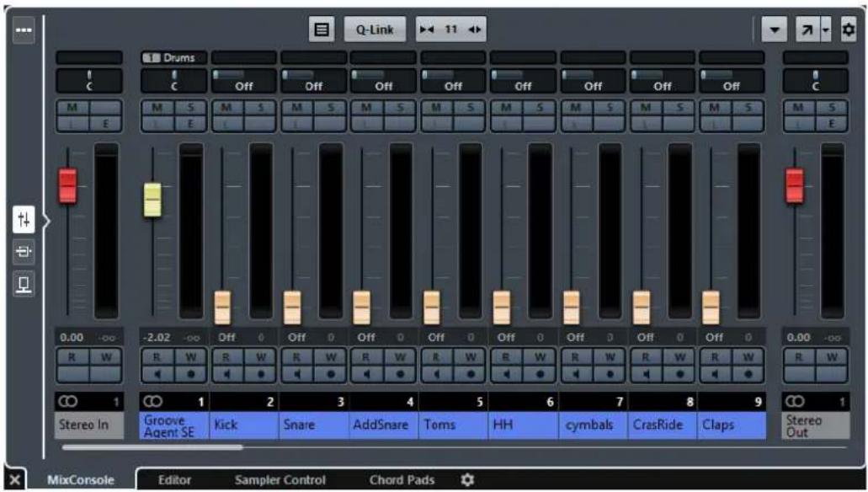Viewport: 868px width, 492px height.
Task: Switch to the Editor tab
Action: click(174, 480)
